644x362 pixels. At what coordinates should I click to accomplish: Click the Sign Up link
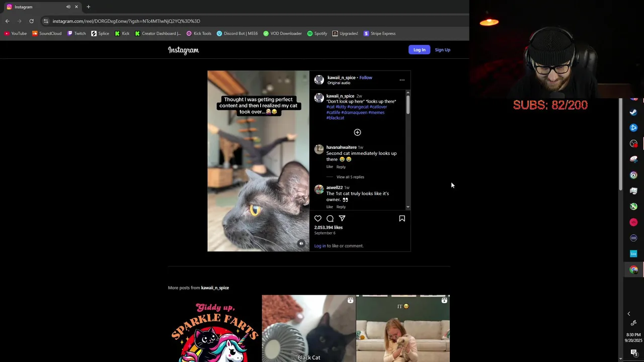tap(442, 50)
